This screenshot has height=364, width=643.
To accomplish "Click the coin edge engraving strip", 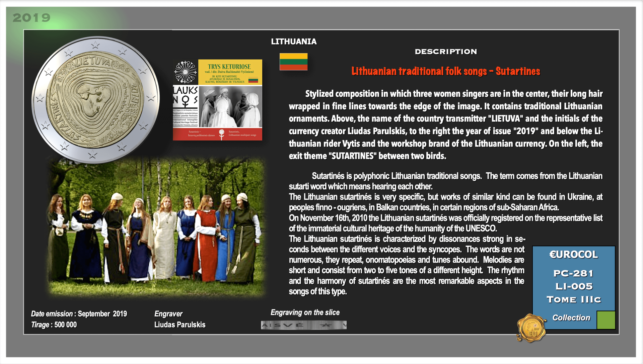I will coord(304,325).
